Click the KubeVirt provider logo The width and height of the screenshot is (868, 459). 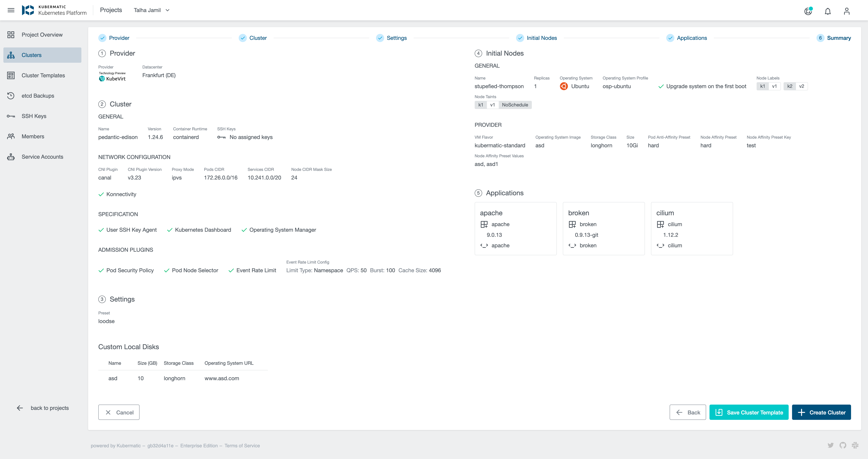coord(112,77)
